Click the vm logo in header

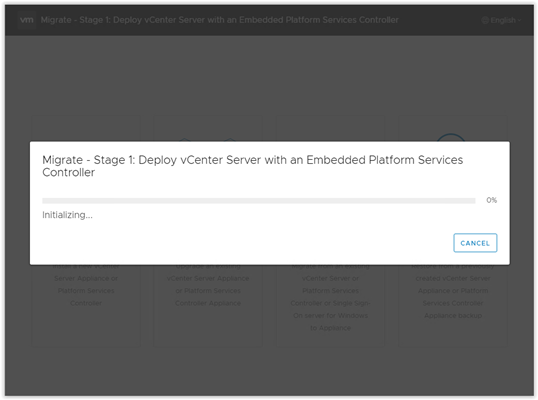coord(27,20)
